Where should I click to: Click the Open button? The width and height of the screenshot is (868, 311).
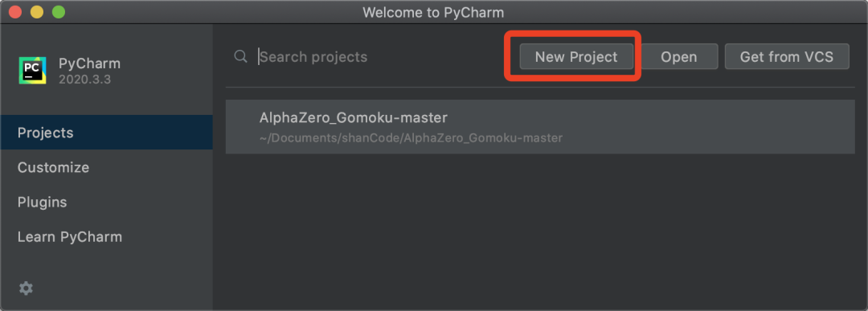click(x=678, y=56)
